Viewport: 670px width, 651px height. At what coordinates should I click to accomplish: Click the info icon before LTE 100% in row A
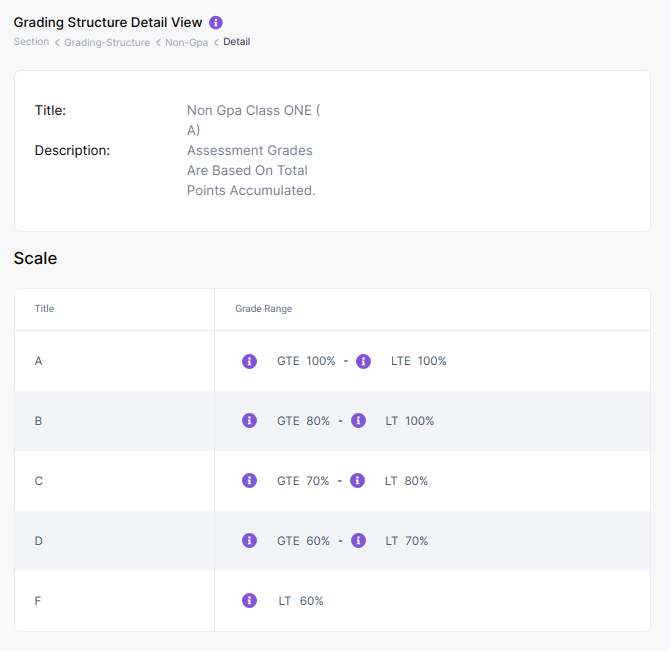(364, 361)
